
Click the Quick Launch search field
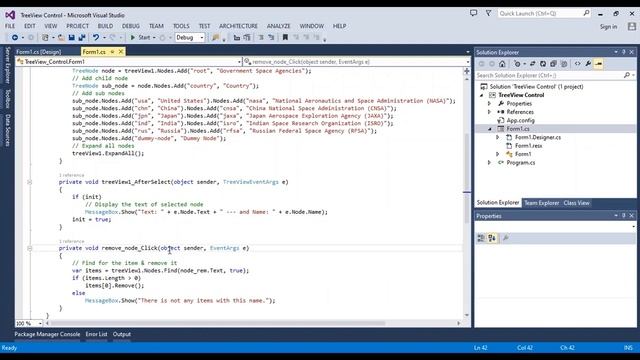(544, 13)
